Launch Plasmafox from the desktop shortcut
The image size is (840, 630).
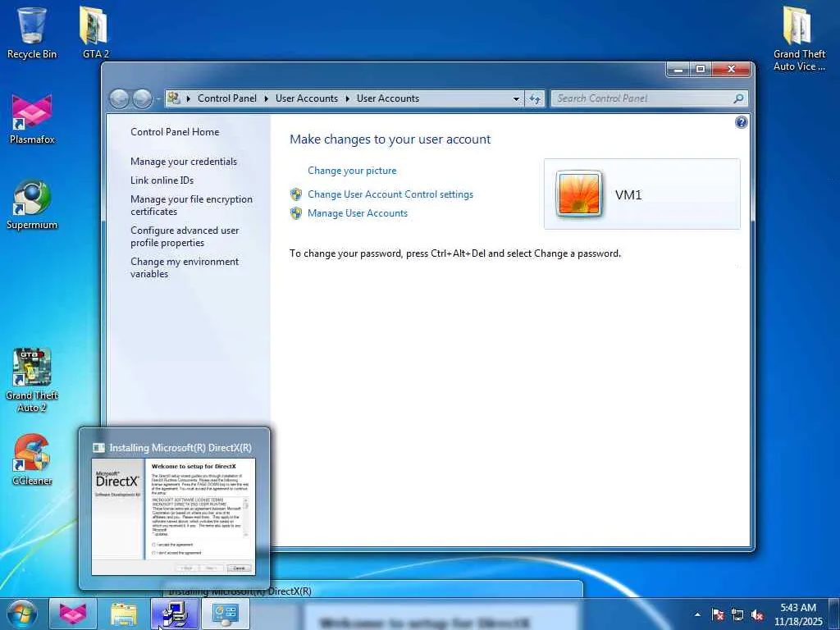tap(32, 119)
